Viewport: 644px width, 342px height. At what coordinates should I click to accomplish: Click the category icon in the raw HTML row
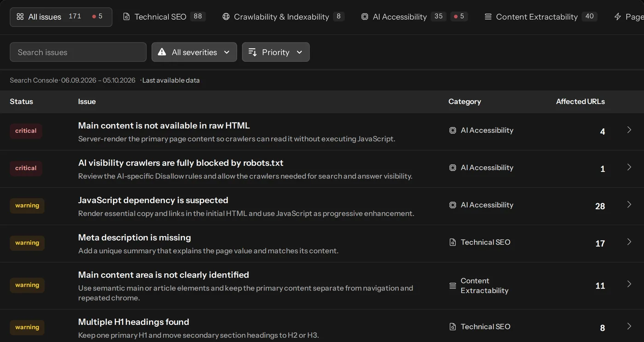453,130
